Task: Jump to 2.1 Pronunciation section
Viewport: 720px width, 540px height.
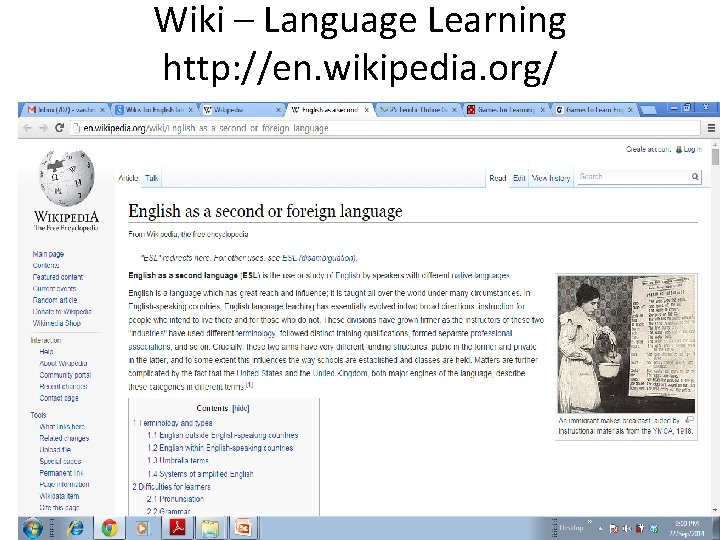Action: (175, 499)
